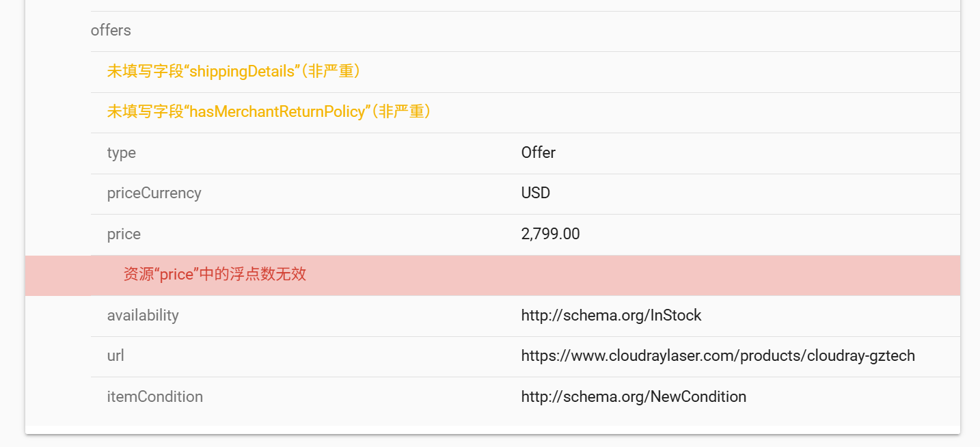Click the Offer type value
980x447 pixels.
(538, 152)
